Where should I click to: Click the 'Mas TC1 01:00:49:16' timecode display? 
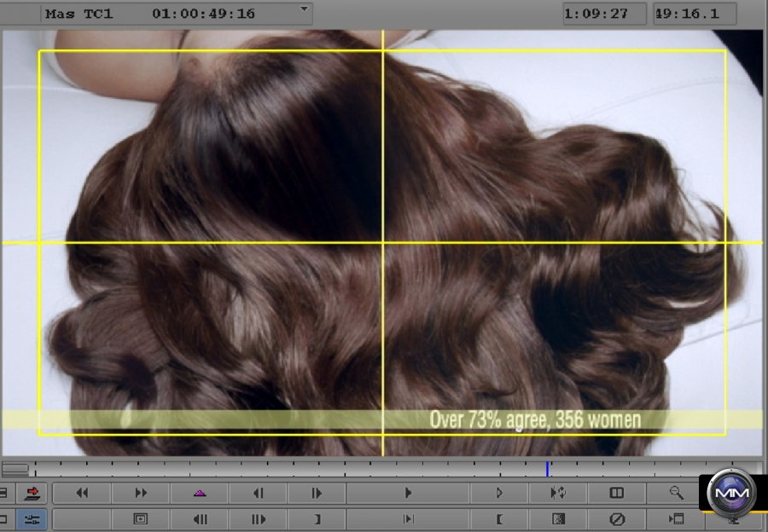coord(177,14)
